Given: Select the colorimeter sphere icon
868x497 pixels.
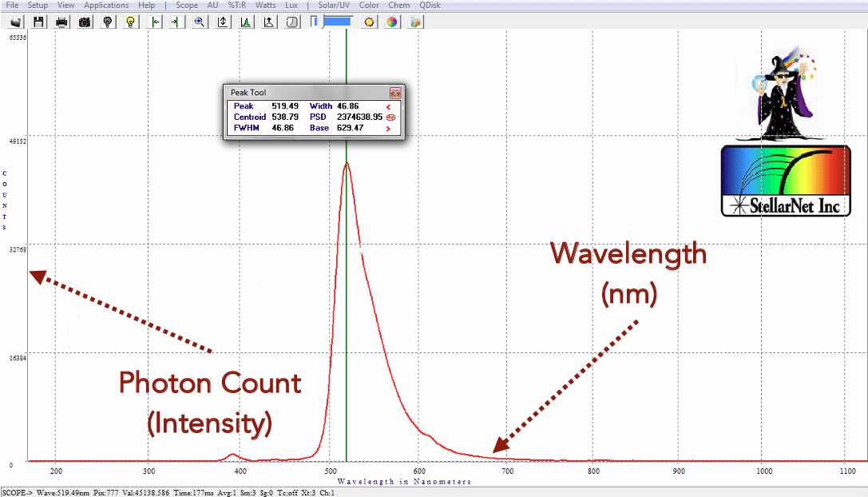Looking at the screenshot, I should 390,22.
